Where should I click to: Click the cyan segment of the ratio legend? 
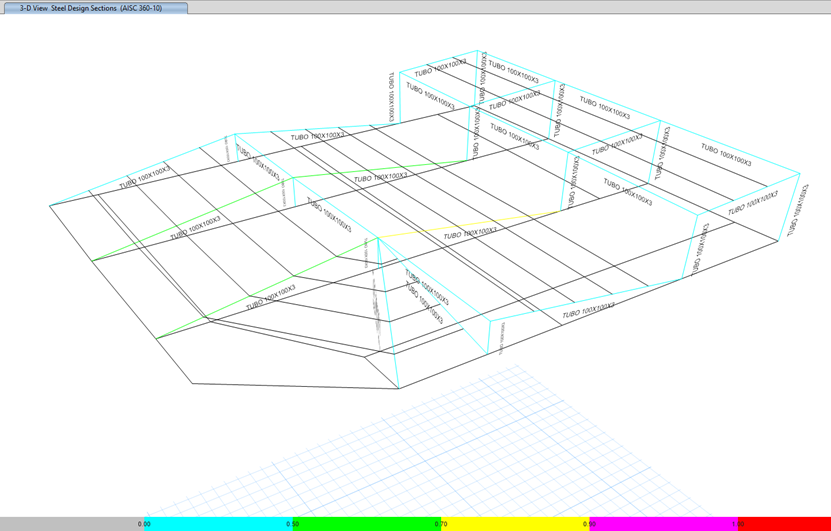(x=218, y=523)
